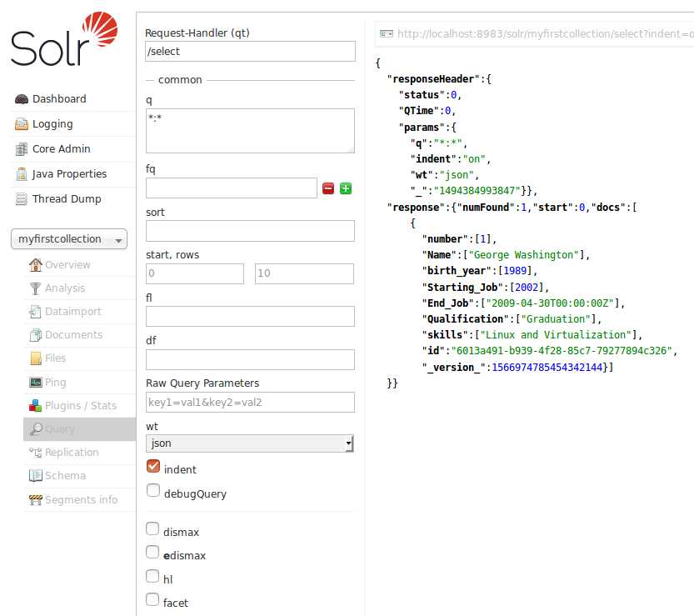This screenshot has width=694, height=616.
Task: Click the Dataimport icon
Action: pyautogui.click(x=35, y=312)
